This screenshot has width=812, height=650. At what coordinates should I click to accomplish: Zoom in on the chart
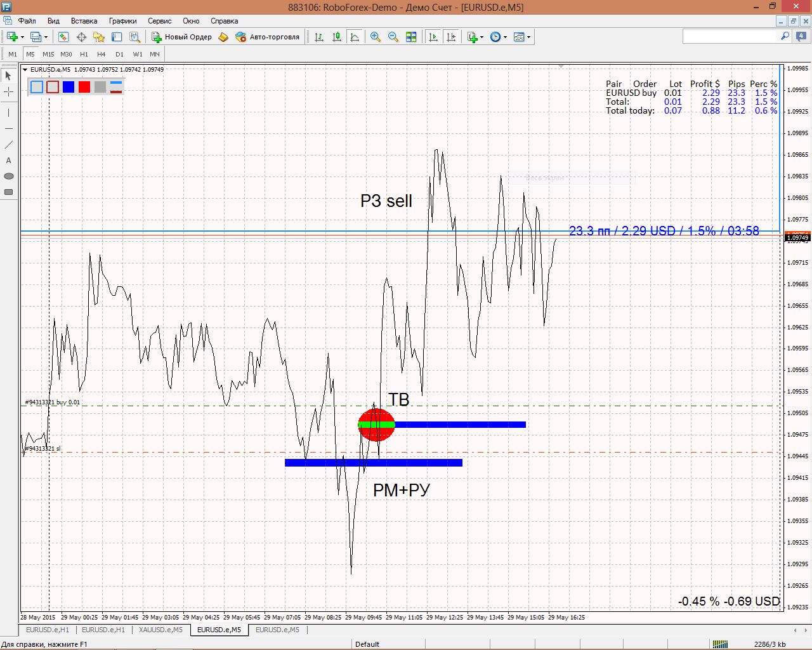point(376,37)
